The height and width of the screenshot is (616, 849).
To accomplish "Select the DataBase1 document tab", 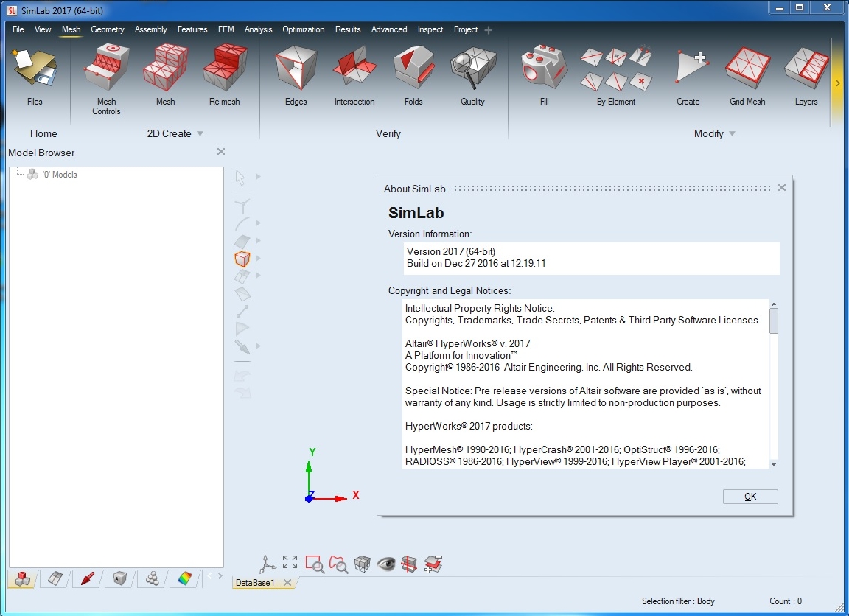I will (x=255, y=582).
